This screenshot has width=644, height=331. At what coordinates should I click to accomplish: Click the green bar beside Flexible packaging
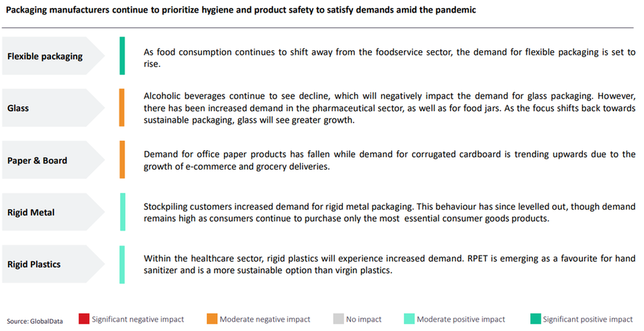click(123, 56)
